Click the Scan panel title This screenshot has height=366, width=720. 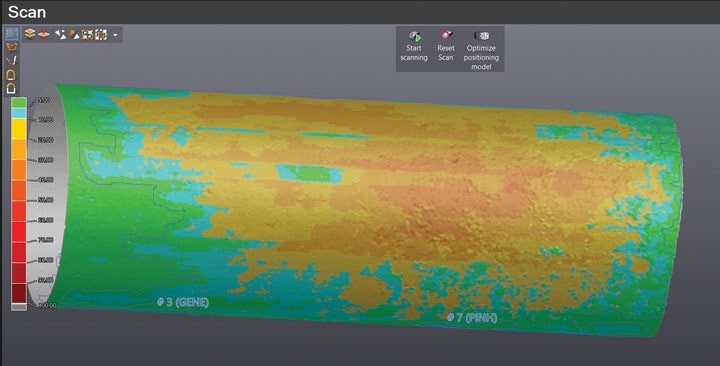click(x=27, y=12)
